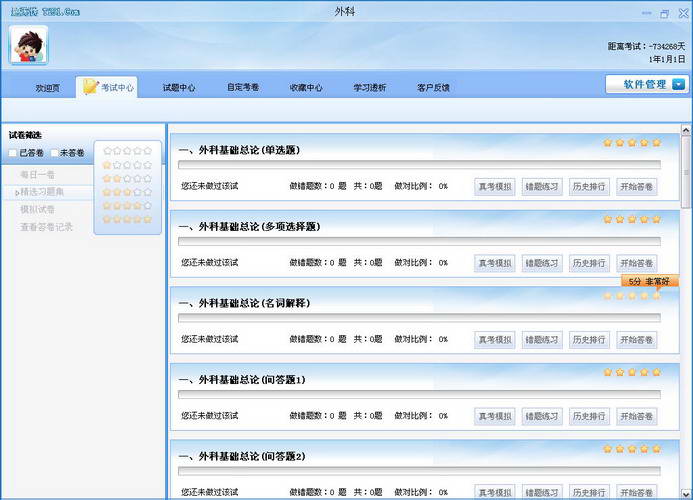Rate 多项选择题 paper with first star
This screenshot has width=693, height=500.
click(608, 219)
